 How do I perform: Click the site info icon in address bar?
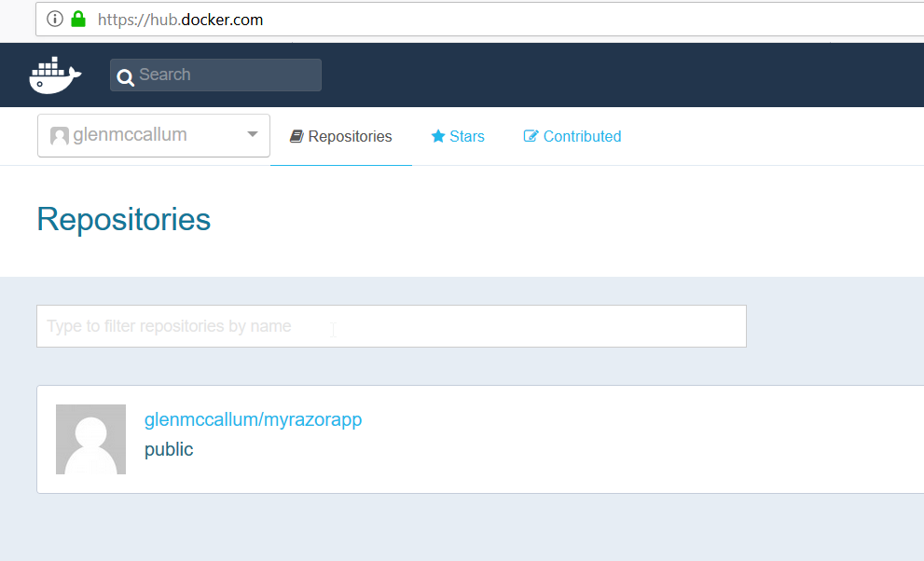click(x=55, y=20)
